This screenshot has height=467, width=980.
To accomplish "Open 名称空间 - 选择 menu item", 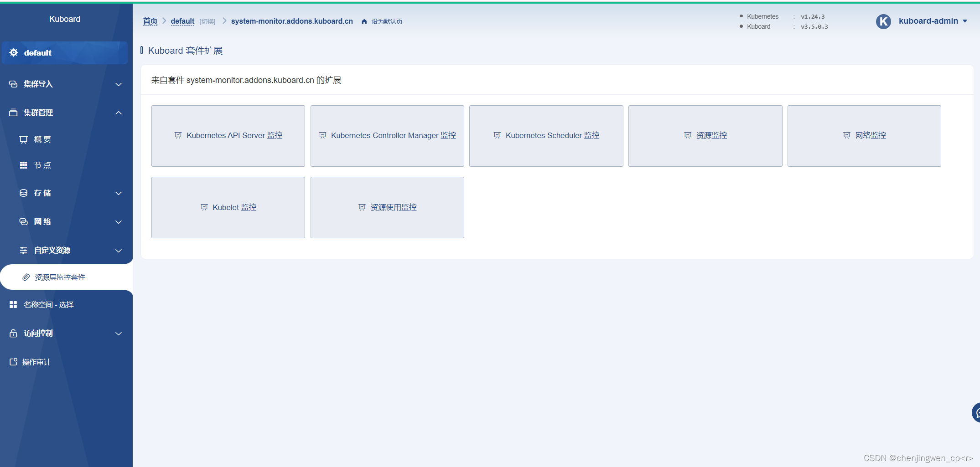I will point(66,304).
